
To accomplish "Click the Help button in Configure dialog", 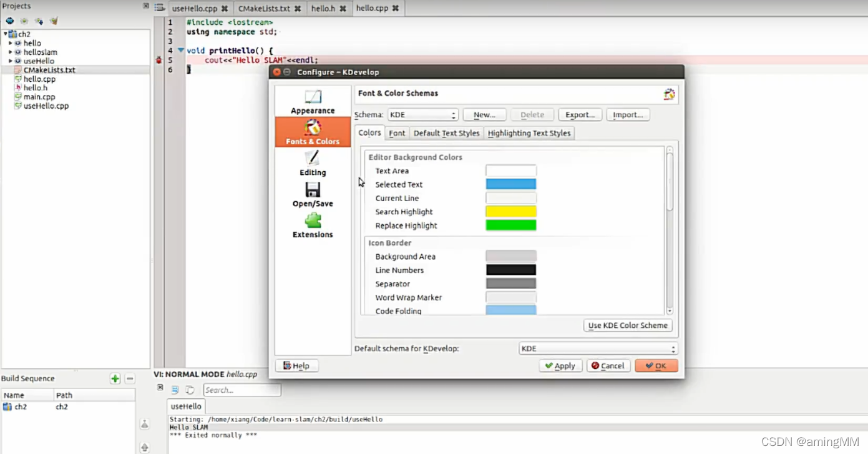I will point(296,366).
